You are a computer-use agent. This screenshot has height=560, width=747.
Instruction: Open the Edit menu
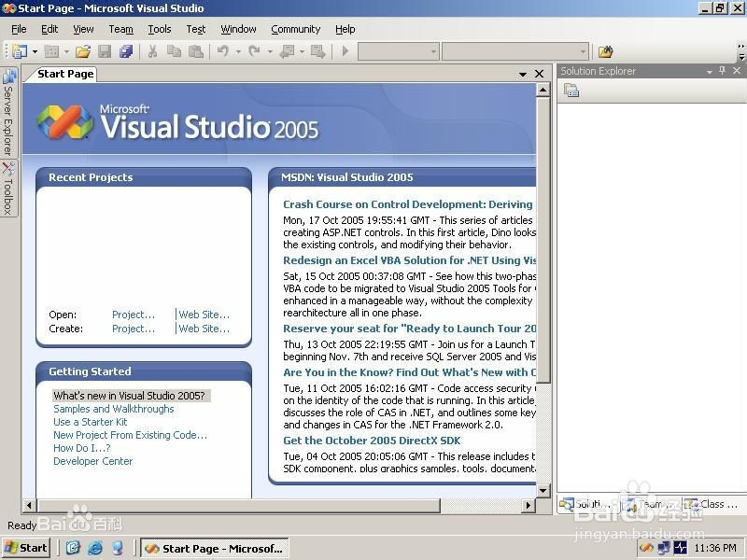click(49, 29)
